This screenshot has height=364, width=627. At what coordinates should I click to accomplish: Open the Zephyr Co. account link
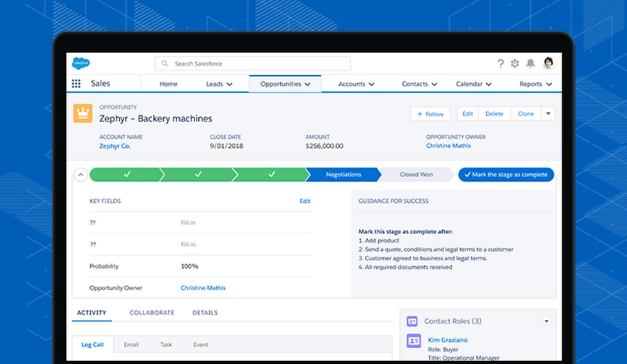pyautogui.click(x=115, y=146)
